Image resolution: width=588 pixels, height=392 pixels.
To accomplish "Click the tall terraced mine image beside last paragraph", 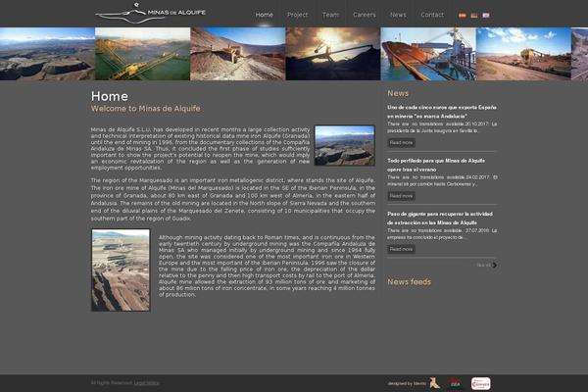I will tap(121, 270).
